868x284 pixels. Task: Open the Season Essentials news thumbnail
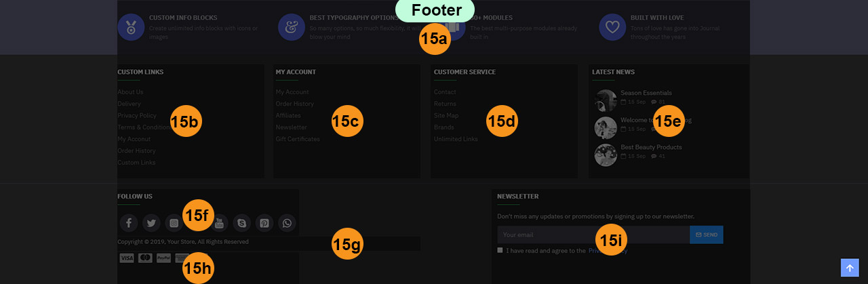click(x=606, y=100)
